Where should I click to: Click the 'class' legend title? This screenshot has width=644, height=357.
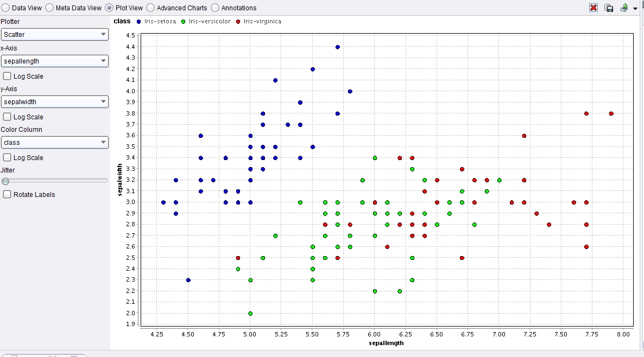point(122,21)
